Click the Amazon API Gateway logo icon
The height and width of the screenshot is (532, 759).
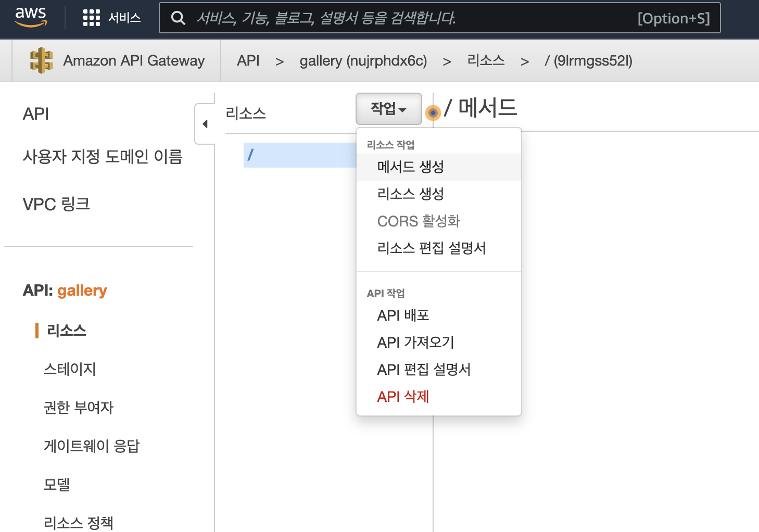pos(42,60)
